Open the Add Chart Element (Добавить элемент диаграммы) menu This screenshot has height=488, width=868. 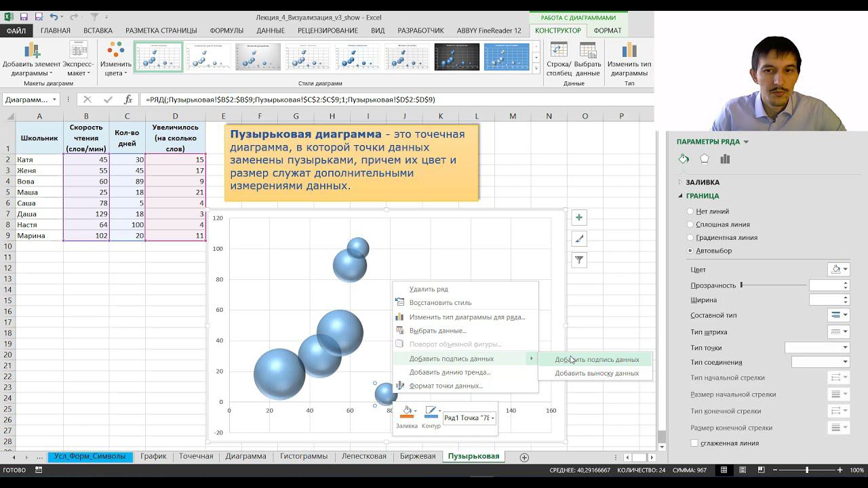(31, 60)
